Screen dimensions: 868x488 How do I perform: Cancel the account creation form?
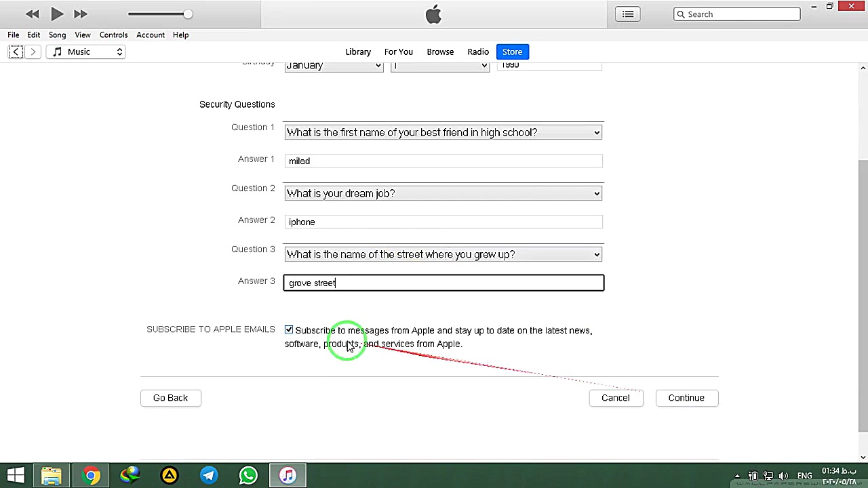[616, 398]
